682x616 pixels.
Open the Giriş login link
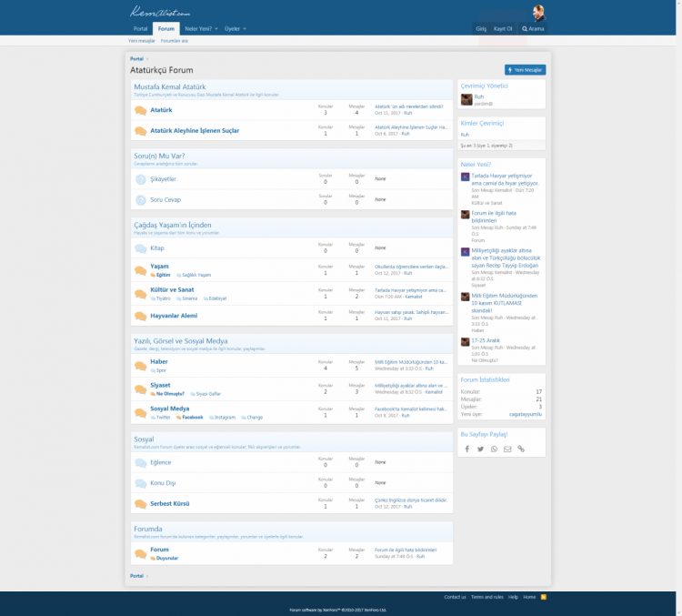click(x=481, y=29)
